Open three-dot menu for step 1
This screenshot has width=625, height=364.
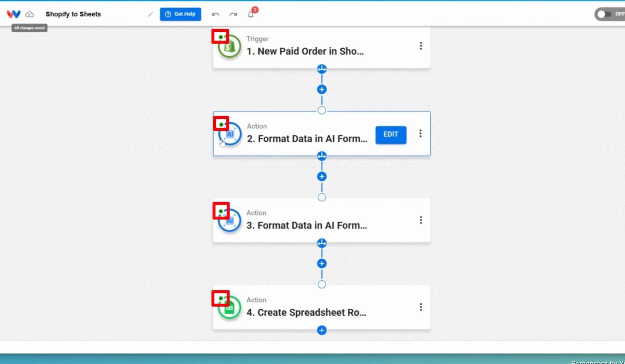tap(421, 46)
